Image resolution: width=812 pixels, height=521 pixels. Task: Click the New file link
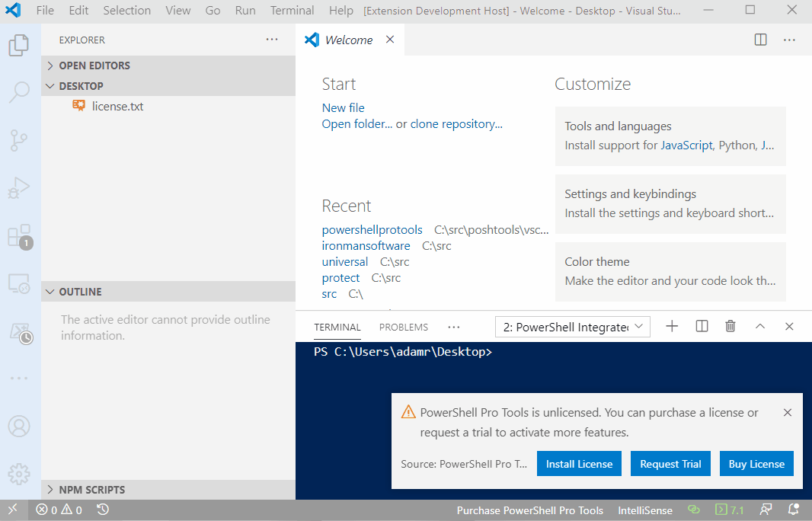point(344,107)
